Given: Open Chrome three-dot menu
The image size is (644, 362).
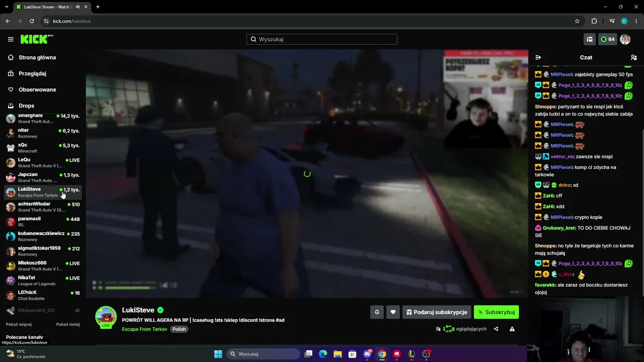Looking at the screenshot, I should tap(636, 21).
